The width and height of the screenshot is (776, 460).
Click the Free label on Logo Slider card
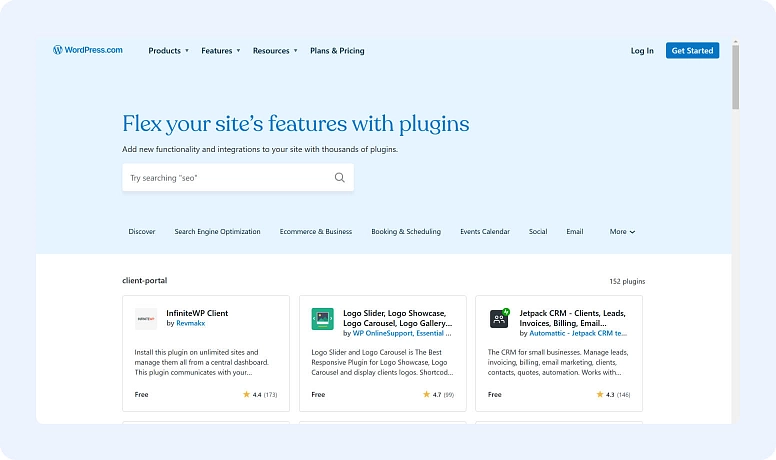(318, 395)
